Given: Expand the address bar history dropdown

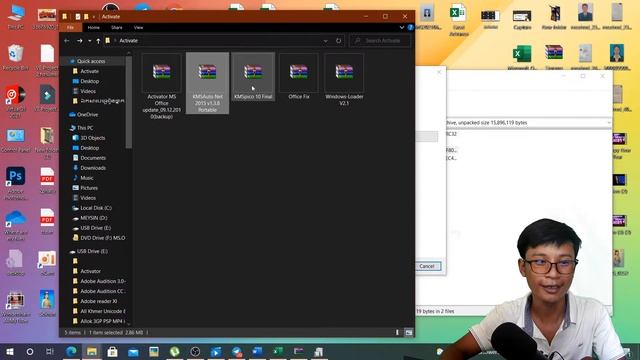Looking at the screenshot, I should click(x=325, y=41).
